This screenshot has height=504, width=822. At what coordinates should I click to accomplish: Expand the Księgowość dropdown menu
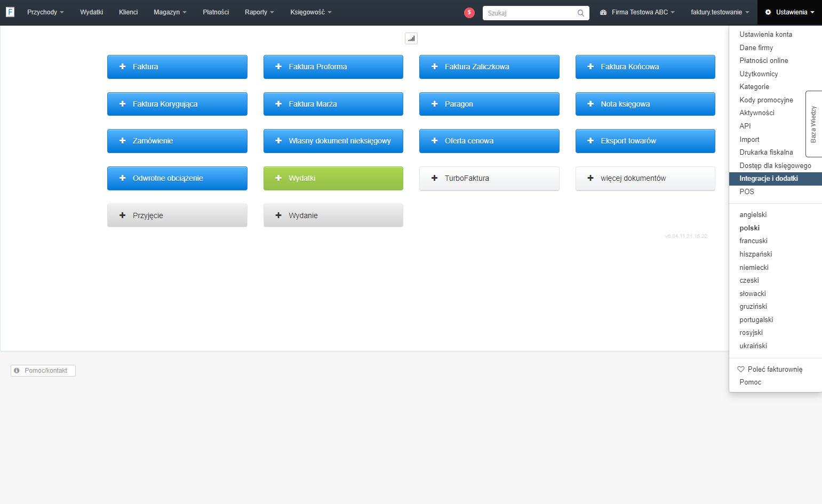tap(311, 12)
